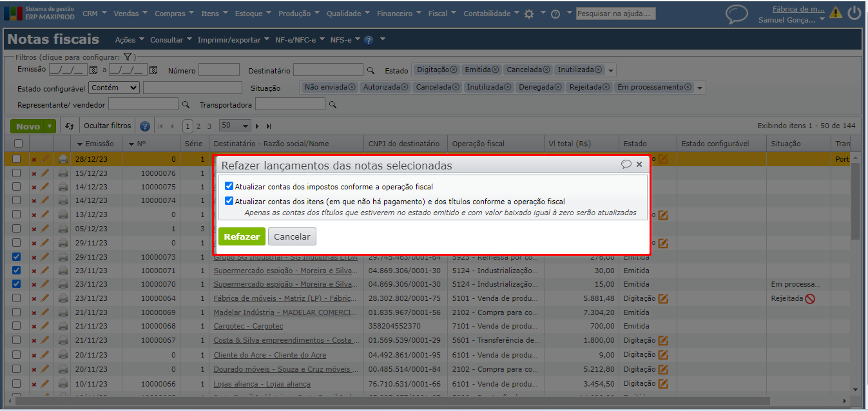Viewport: 868px width, 411px height.
Task: Open the Contabilidade menu
Action: [491, 14]
